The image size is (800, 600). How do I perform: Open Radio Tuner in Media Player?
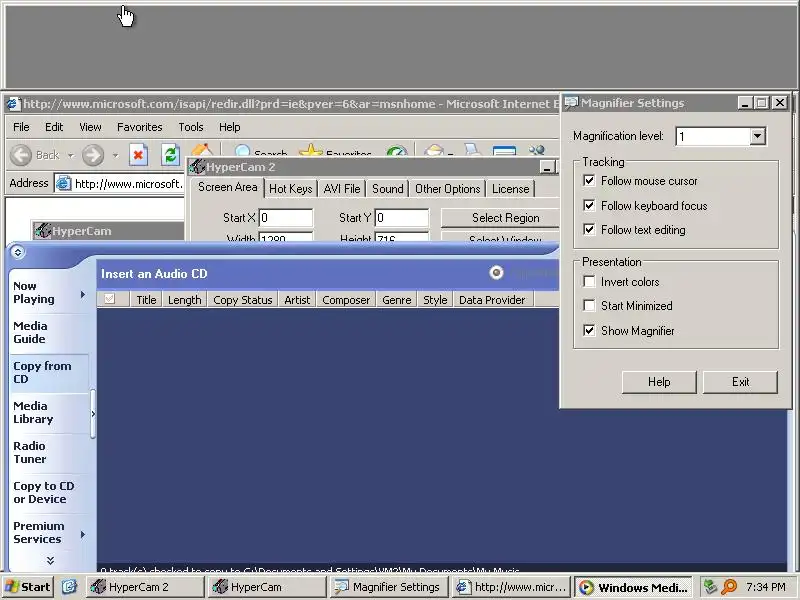click(x=30, y=452)
